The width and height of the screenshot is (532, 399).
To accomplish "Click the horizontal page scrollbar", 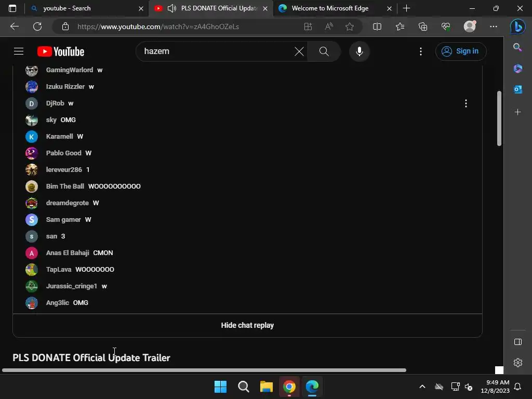I will (x=204, y=370).
